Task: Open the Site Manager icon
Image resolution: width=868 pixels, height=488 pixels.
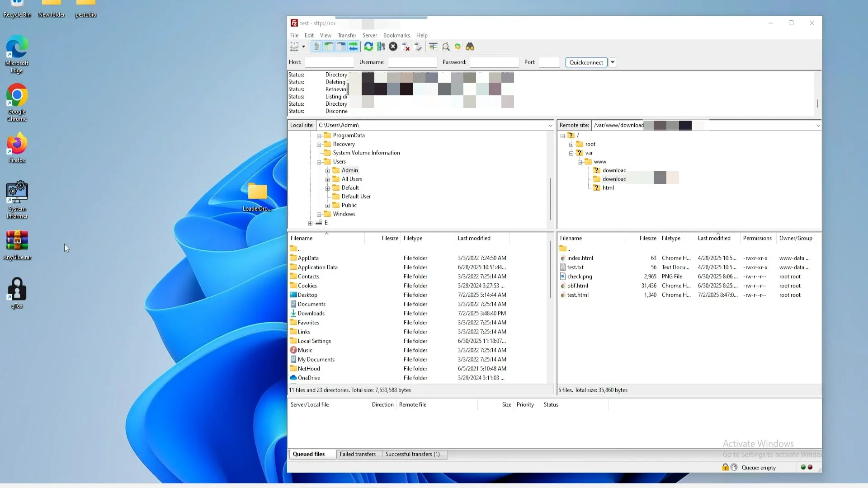Action: (x=294, y=47)
